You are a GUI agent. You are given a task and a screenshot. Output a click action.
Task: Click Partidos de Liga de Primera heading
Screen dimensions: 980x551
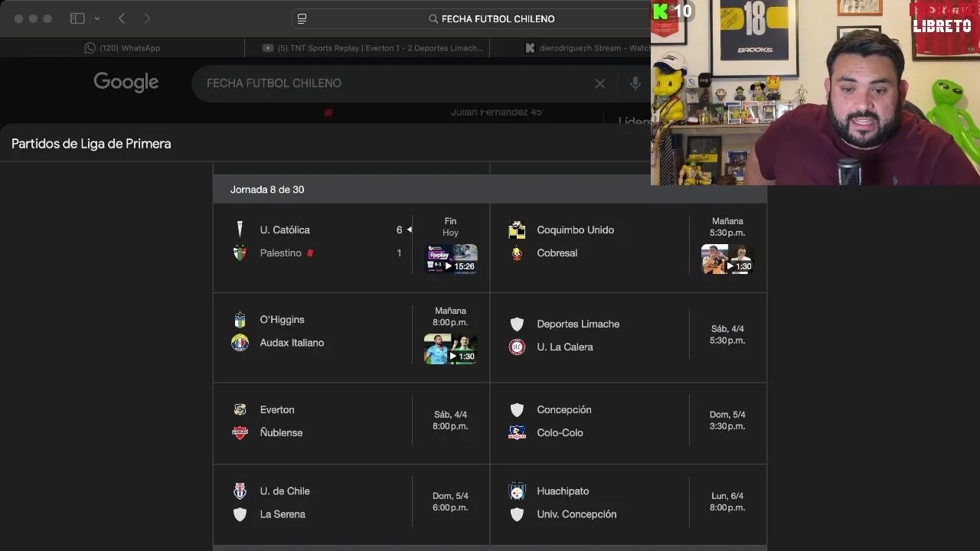91,144
